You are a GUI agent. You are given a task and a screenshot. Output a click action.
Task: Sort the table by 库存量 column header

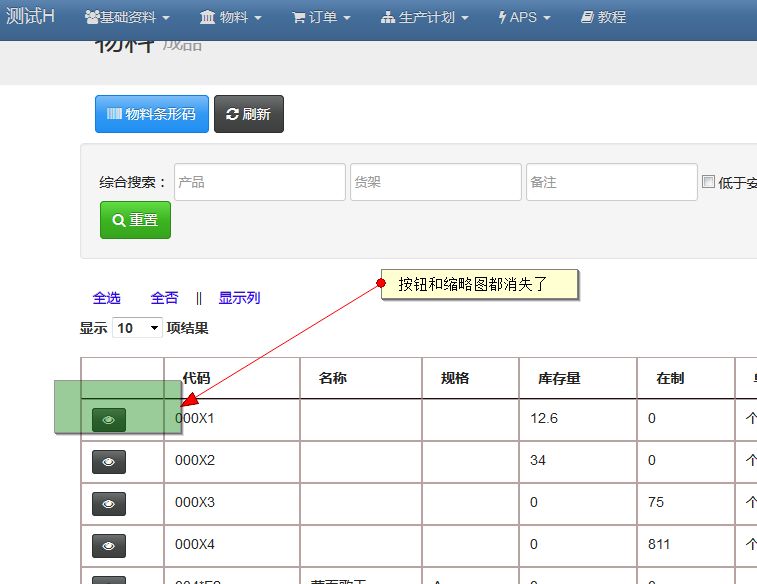click(x=559, y=378)
